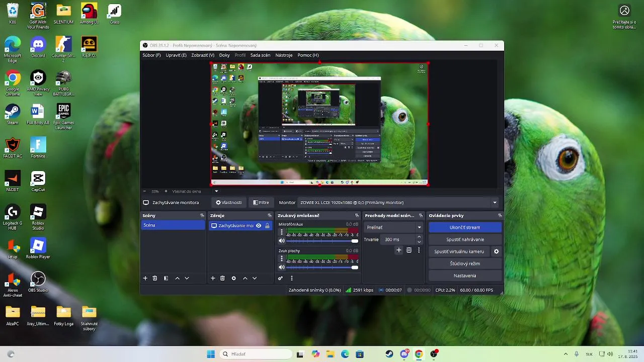Open Prelínať transition dropdown

(x=393, y=227)
